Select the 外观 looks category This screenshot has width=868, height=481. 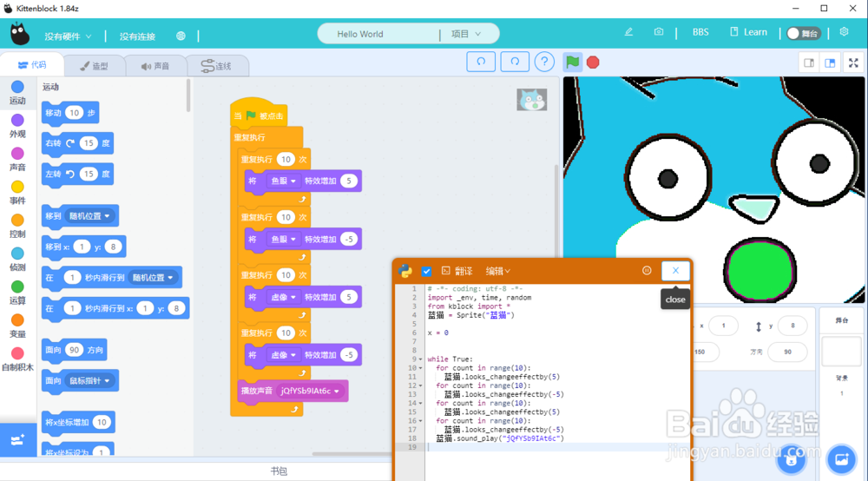pyautogui.click(x=17, y=126)
